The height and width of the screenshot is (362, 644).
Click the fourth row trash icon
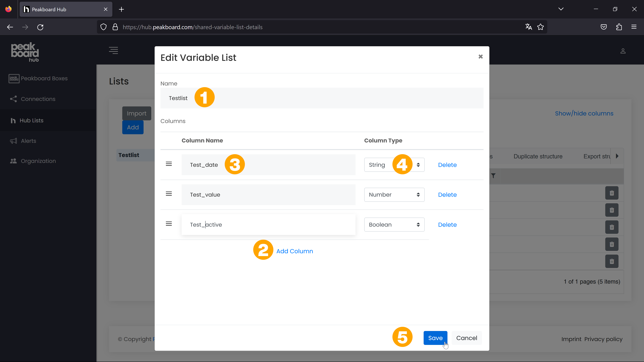[611, 244]
